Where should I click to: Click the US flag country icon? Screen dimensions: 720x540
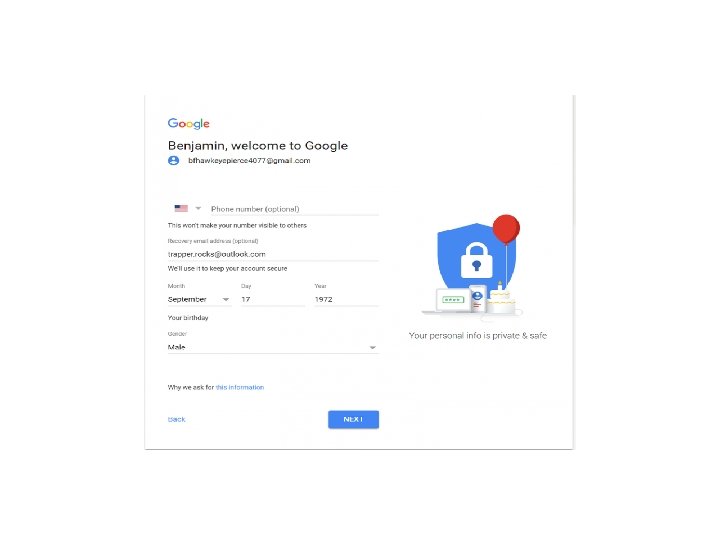point(181,208)
